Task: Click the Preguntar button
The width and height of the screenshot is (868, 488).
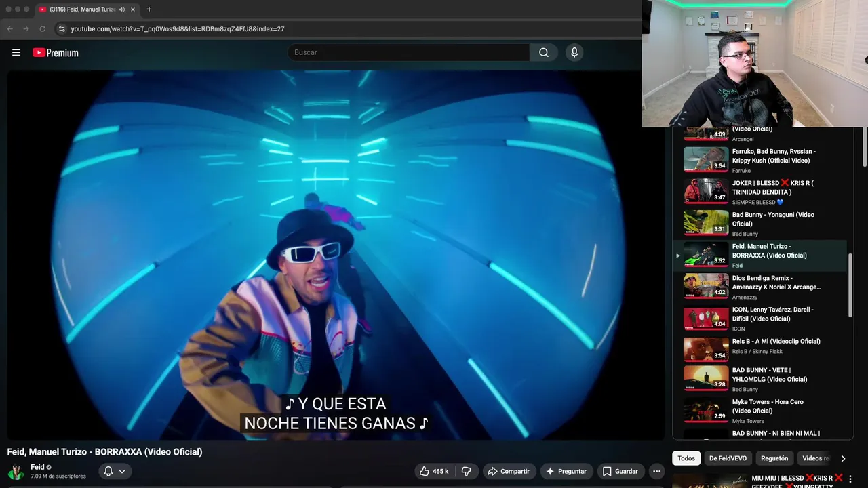Action: [566, 471]
